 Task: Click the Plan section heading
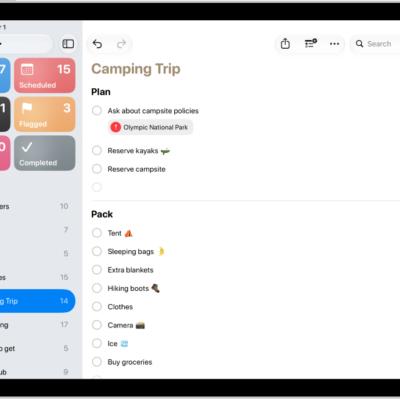point(101,92)
